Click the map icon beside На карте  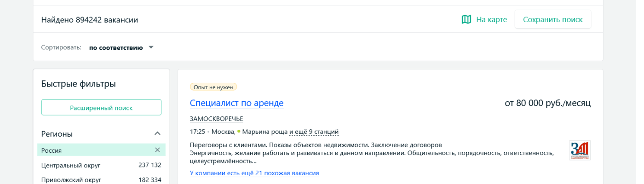(x=466, y=19)
